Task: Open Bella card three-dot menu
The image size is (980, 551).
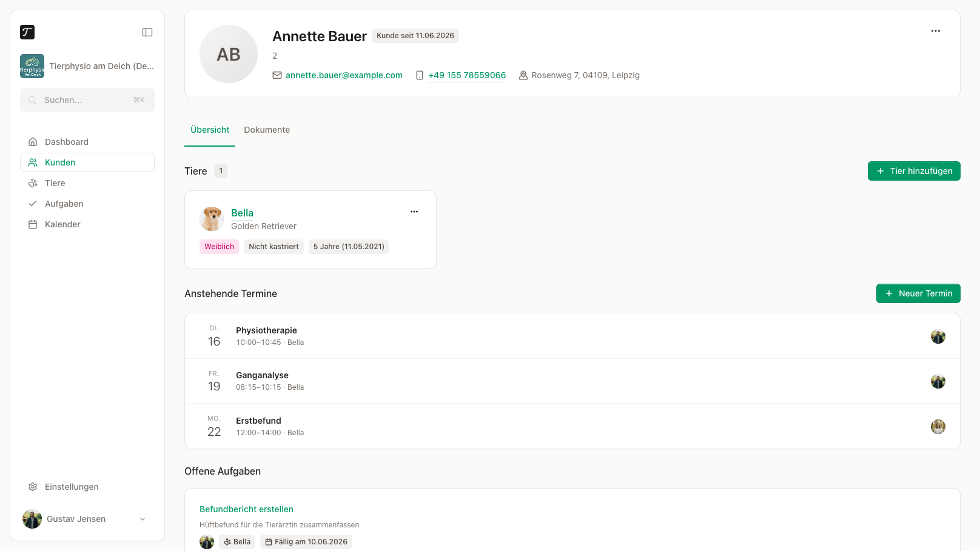Action: coord(414,212)
